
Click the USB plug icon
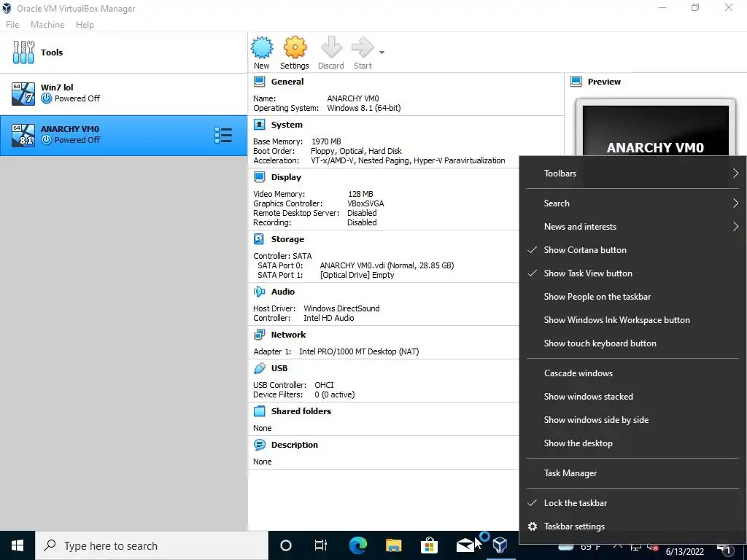[x=259, y=368]
